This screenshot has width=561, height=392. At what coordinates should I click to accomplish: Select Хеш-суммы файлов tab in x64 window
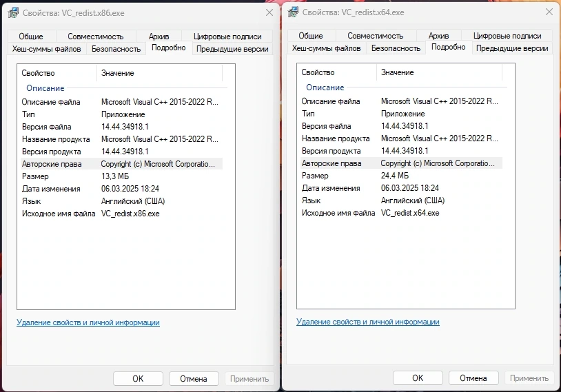pyautogui.click(x=326, y=48)
